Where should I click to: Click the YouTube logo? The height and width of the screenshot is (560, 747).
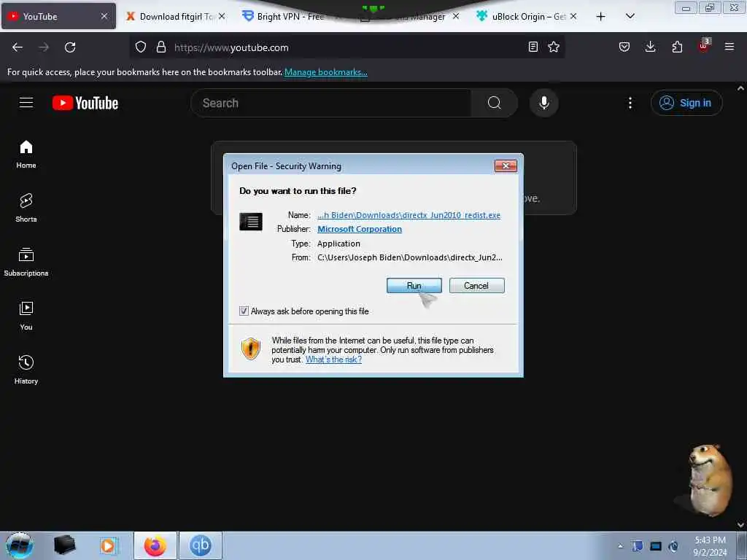click(85, 103)
